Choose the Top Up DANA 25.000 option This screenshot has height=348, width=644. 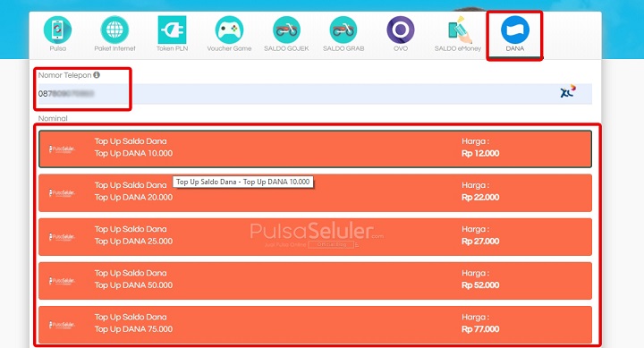click(x=315, y=237)
